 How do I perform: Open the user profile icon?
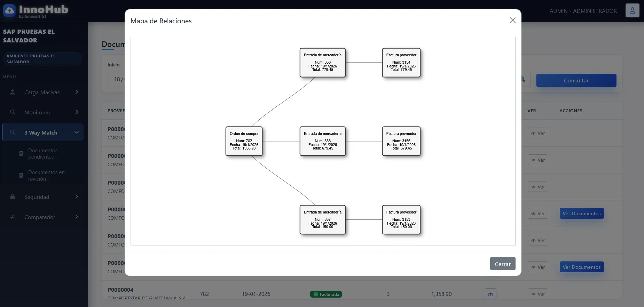coord(633,10)
